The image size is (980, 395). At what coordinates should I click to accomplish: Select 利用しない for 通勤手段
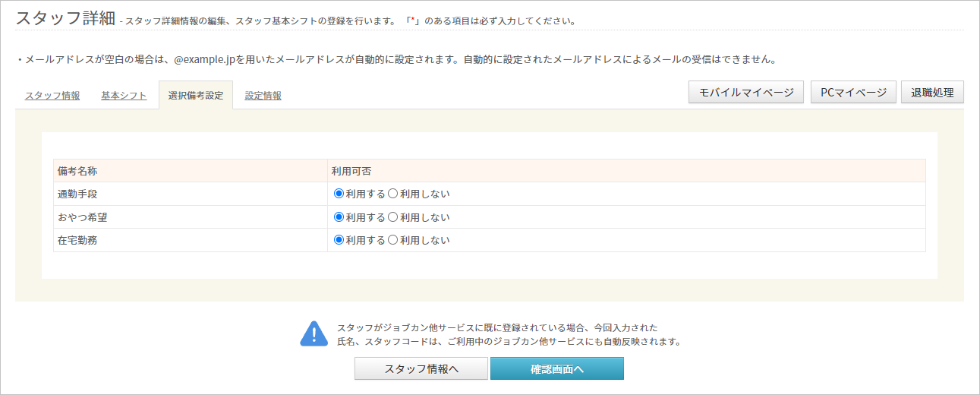click(392, 194)
